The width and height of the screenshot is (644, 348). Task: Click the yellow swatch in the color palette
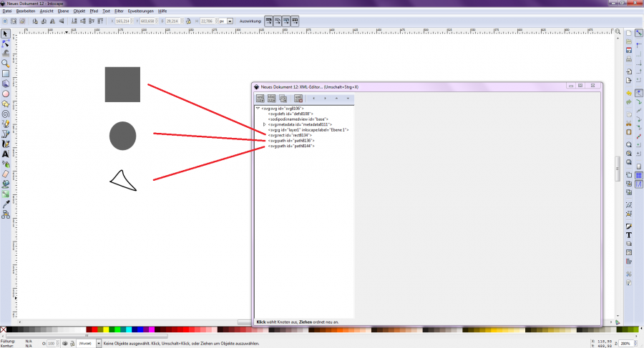click(106, 330)
